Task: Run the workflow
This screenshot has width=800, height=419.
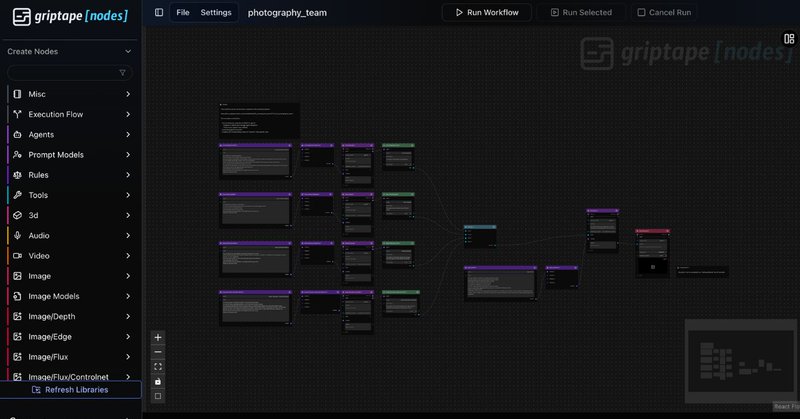Action: [x=487, y=12]
